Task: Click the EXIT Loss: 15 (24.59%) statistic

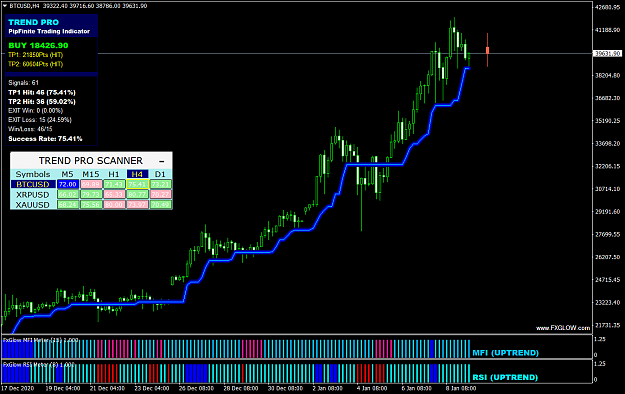Action: pos(40,120)
